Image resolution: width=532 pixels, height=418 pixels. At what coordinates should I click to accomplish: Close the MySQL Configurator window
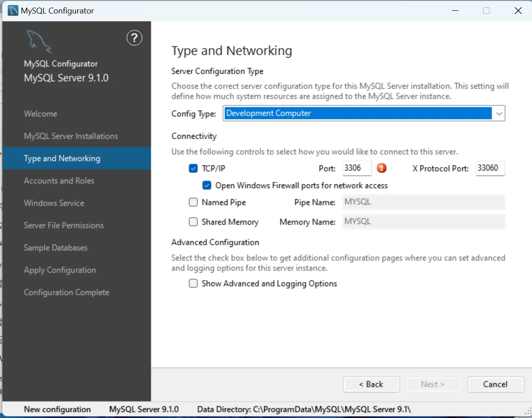pyautogui.click(x=518, y=10)
